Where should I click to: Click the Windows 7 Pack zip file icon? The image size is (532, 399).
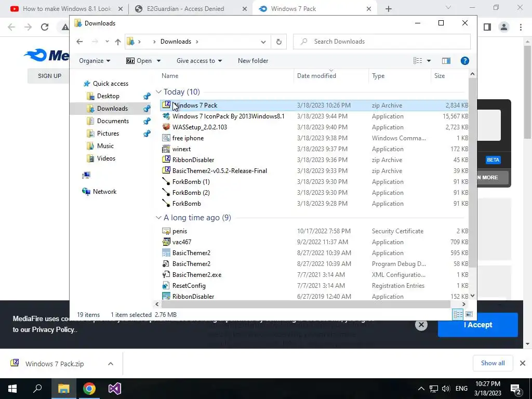(x=166, y=105)
